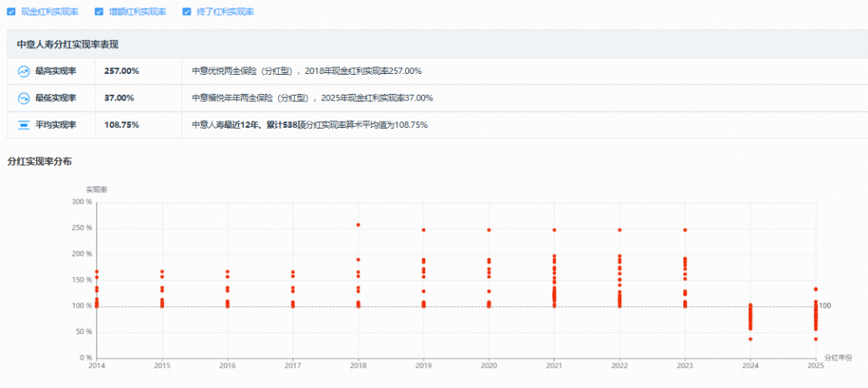Click the 实现率 y-axis title
Screen dimensions: 868x388
tap(96, 190)
